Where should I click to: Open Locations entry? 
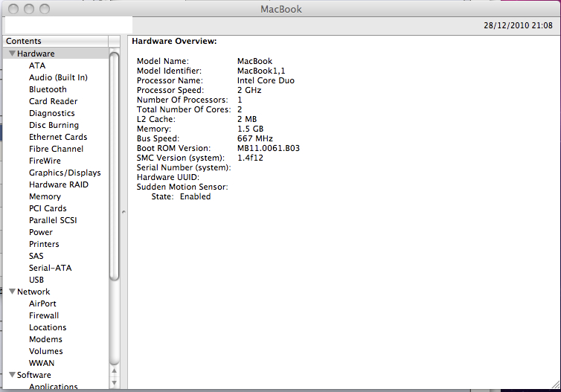click(x=48, y=327)
